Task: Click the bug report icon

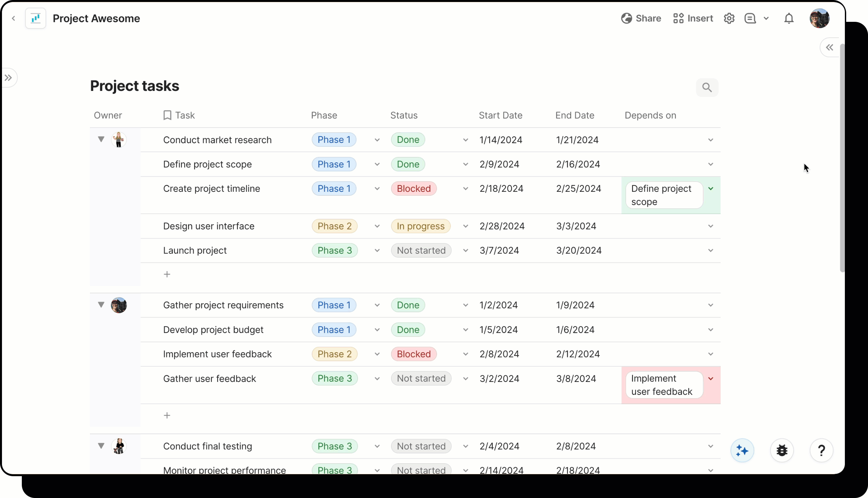Action: (x=782, y=450)
